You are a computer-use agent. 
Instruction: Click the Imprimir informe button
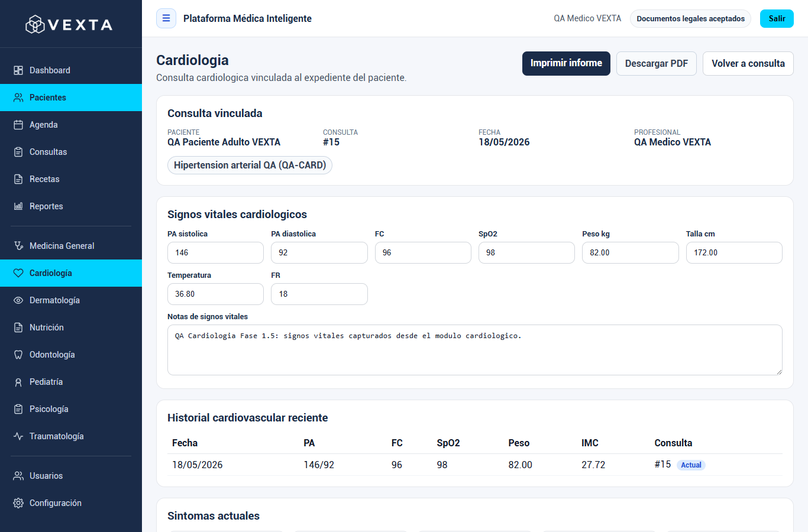coord(566,63)
